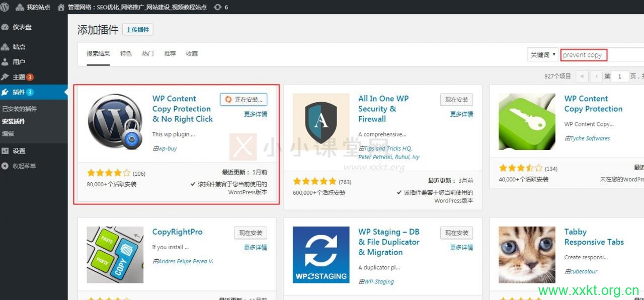Click the previous page pagination button

coord(596,77)
